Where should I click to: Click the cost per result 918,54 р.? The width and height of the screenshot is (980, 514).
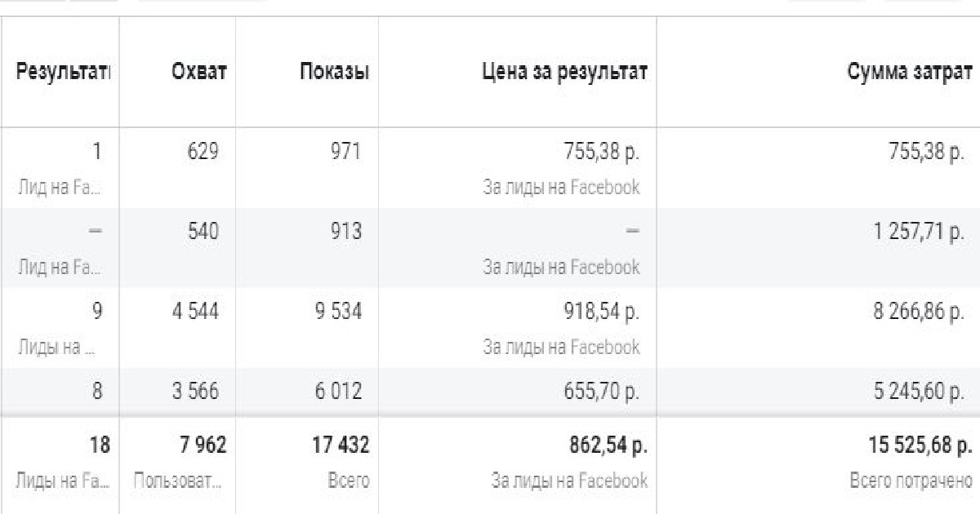point(602,311)
